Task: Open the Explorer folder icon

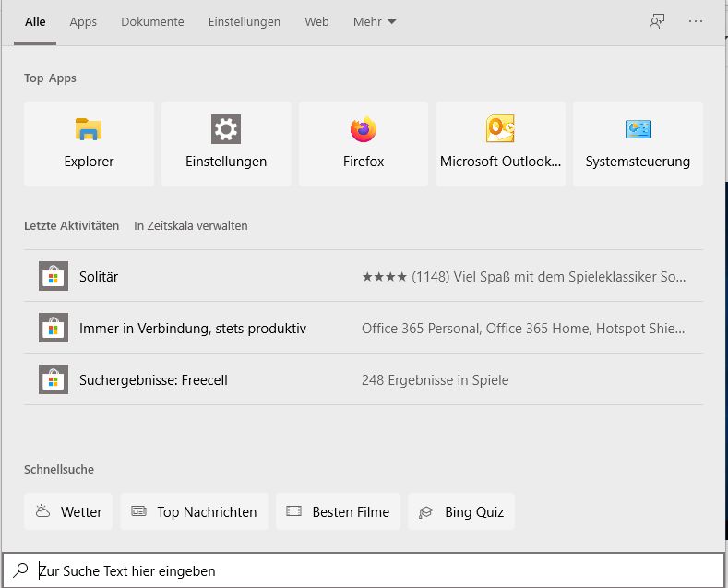Action: 89,129
